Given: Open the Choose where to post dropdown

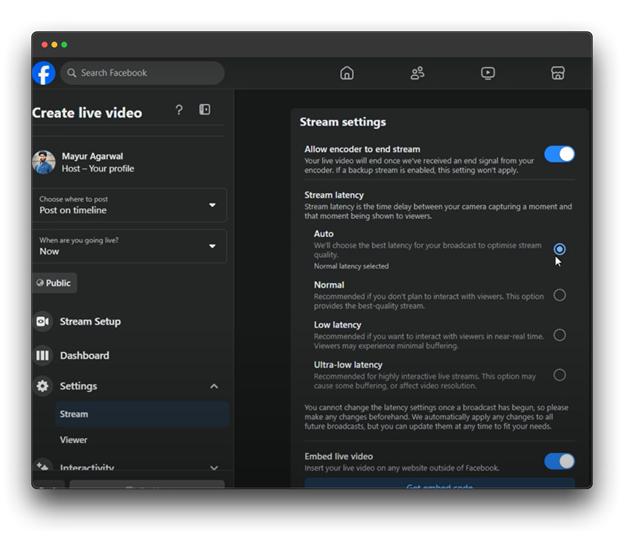Looking at the screenshot, I should (x=129, y=205).
